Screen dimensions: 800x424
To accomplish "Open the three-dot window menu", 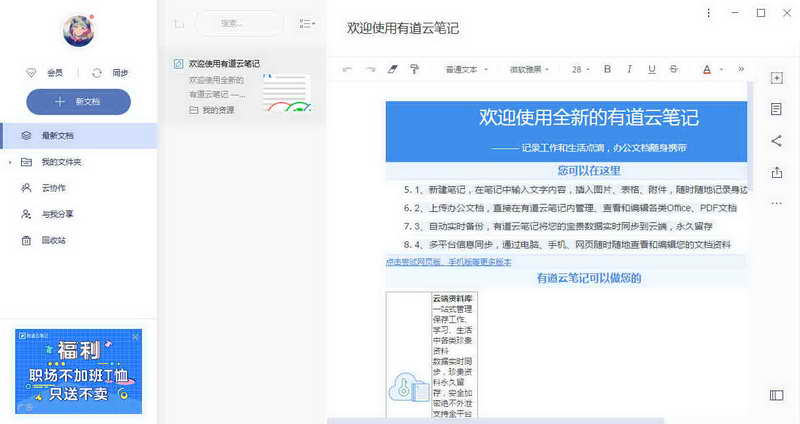I will coord(708,13).
